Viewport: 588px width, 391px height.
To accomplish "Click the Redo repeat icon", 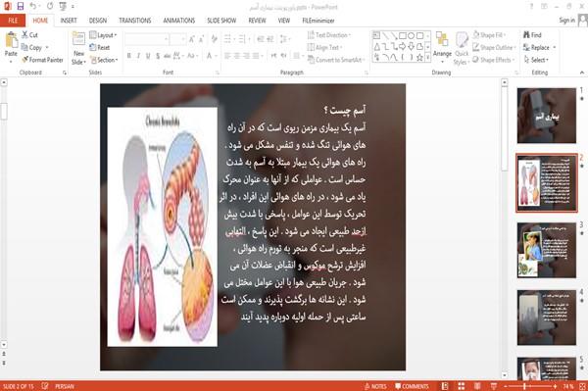I will [x=50, y=7].
